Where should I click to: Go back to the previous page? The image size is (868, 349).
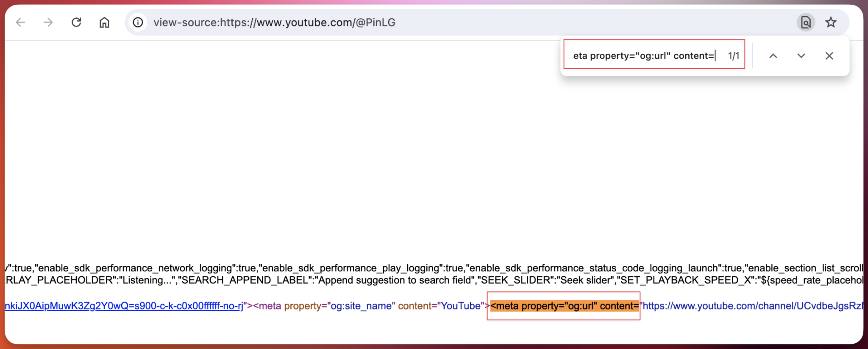coord(20,22)
